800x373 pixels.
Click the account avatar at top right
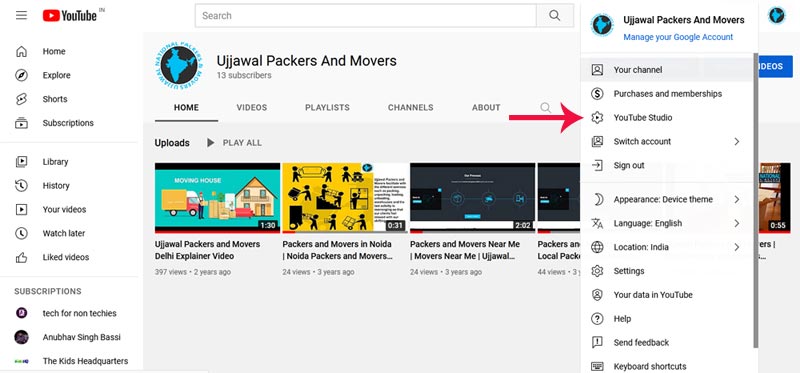pyautogui.click(x=777, y=15)
